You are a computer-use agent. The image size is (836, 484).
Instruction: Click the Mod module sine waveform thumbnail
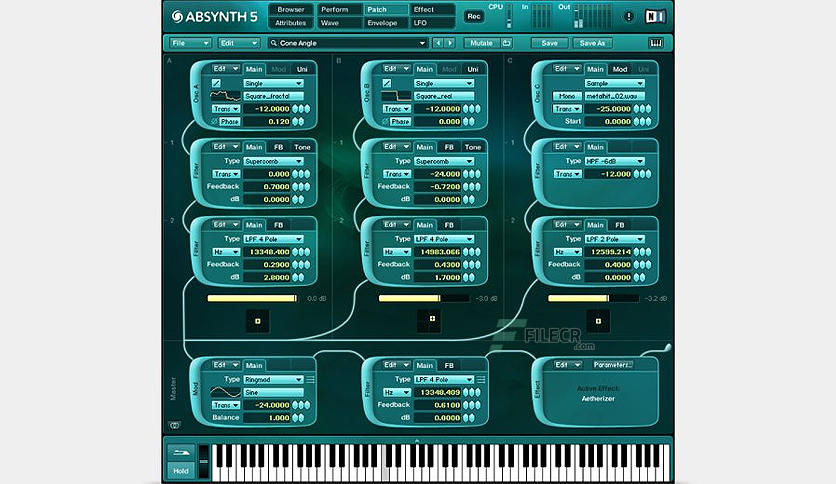click(x=225, y=392)
